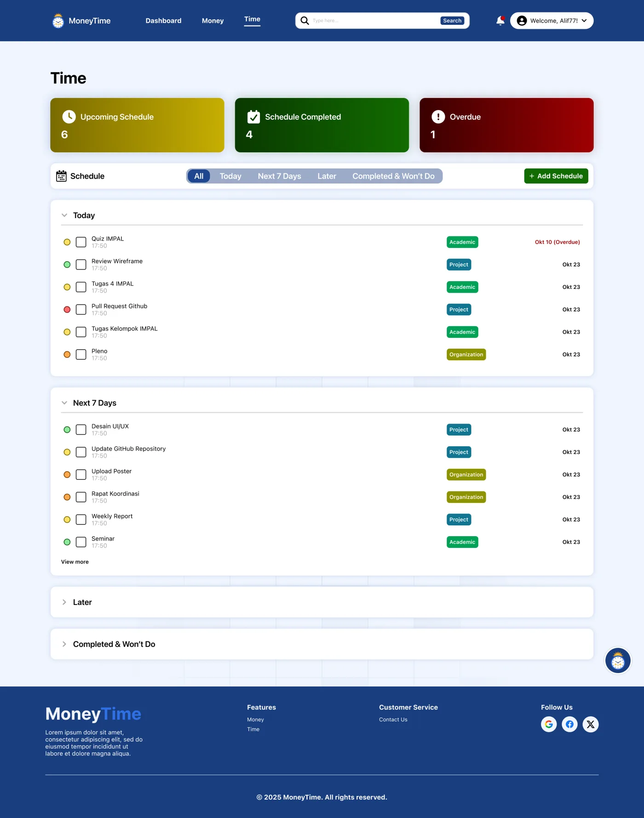Collapse the Next 7 Days section
The image size is (644, 818).
click(64, 403)
